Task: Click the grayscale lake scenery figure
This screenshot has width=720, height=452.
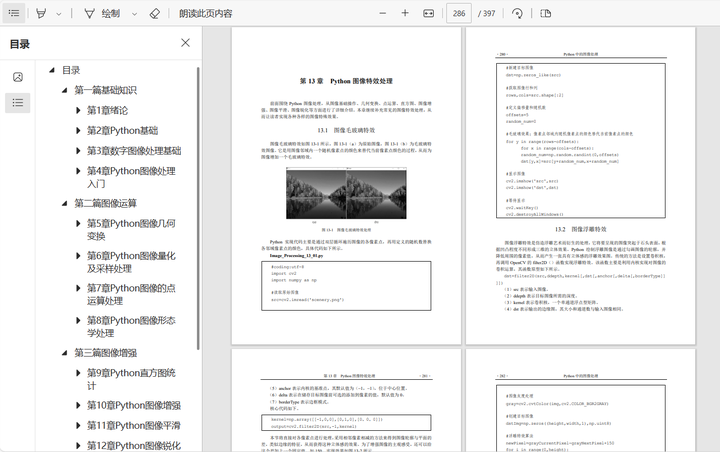Action: click(x=346, y=193)
